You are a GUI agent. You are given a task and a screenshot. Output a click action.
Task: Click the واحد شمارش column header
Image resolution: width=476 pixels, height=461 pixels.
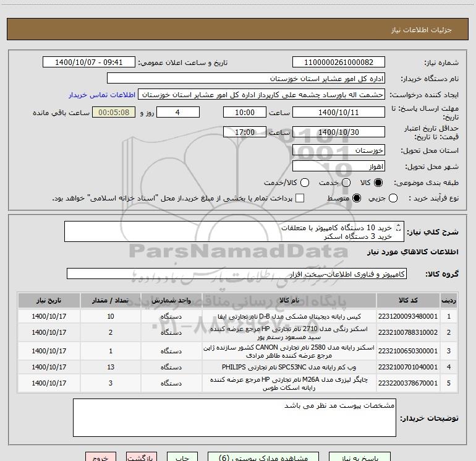pyautogui.click(x=171, y=300)
